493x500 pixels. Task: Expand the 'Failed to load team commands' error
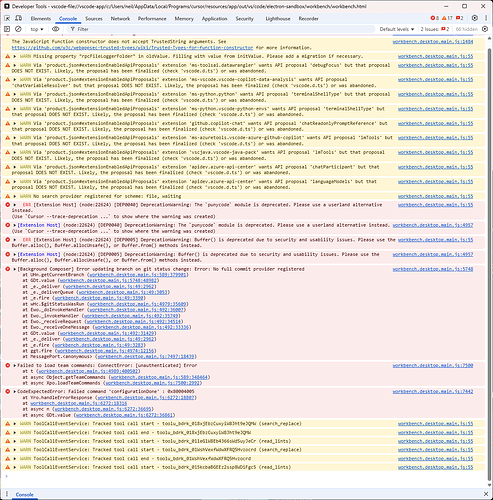[15, 365]
